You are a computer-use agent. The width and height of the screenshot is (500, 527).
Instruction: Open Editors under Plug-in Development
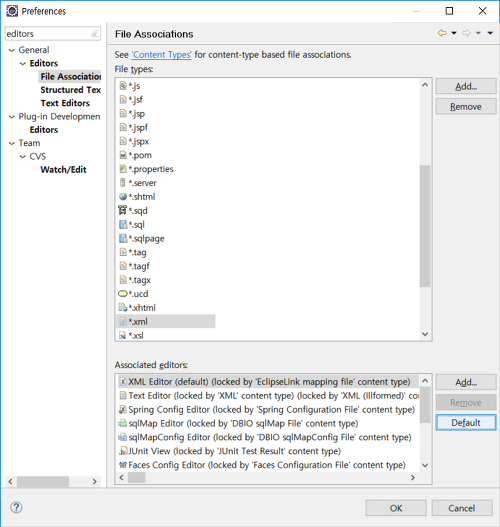pos(44,129)
